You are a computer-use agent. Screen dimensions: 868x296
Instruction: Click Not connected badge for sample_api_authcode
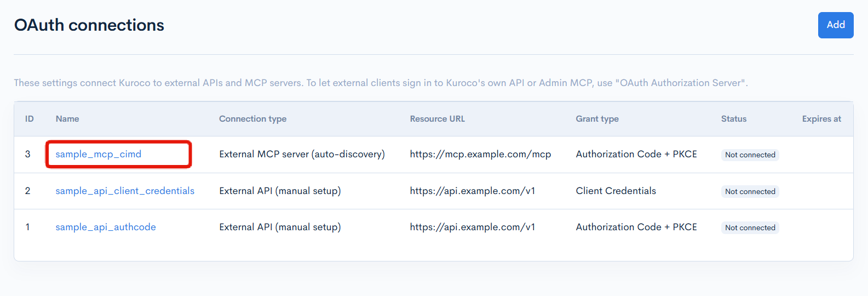(x=750, y=227)
